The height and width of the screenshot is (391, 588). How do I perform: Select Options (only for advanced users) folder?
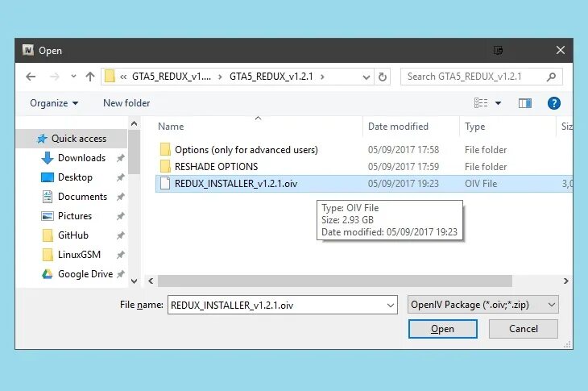point(246,150)
